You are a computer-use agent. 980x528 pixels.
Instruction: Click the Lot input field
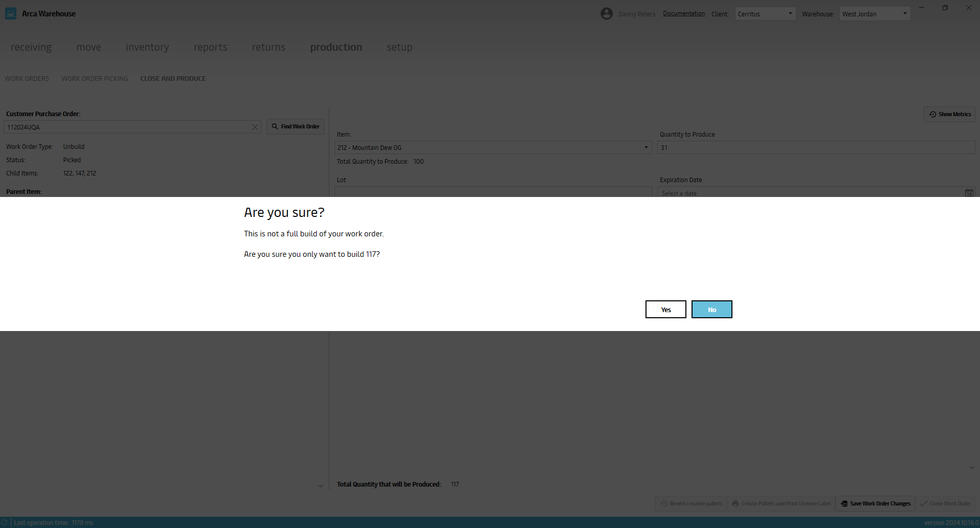pyautogui.click(x=493, y=192)
